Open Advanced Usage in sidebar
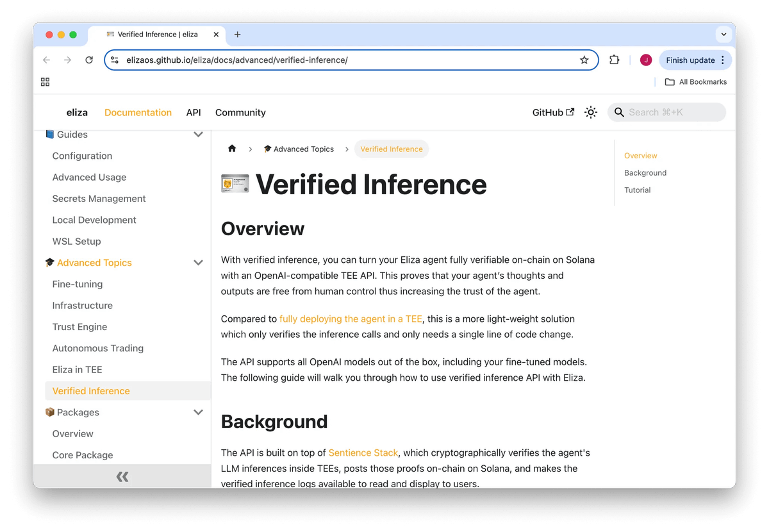Viewport: 769px width, 532px height. point(89,177)
